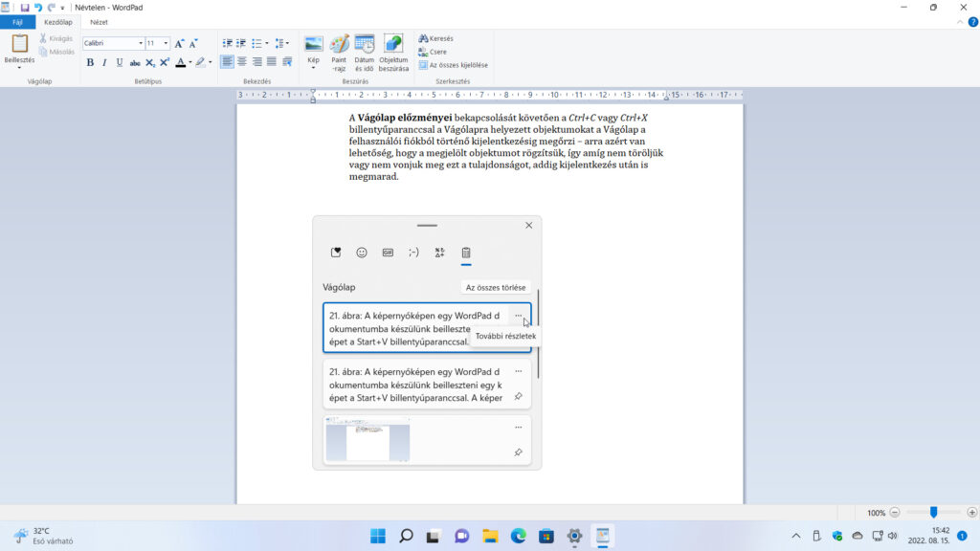Image resolution: width=980 pixels, height=551 pixels.
Task: Zoom out with the minus button
Action: click(x=895, y=513)
